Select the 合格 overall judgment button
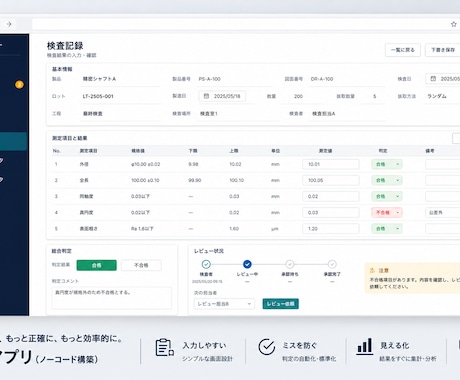 coord(97,265)
